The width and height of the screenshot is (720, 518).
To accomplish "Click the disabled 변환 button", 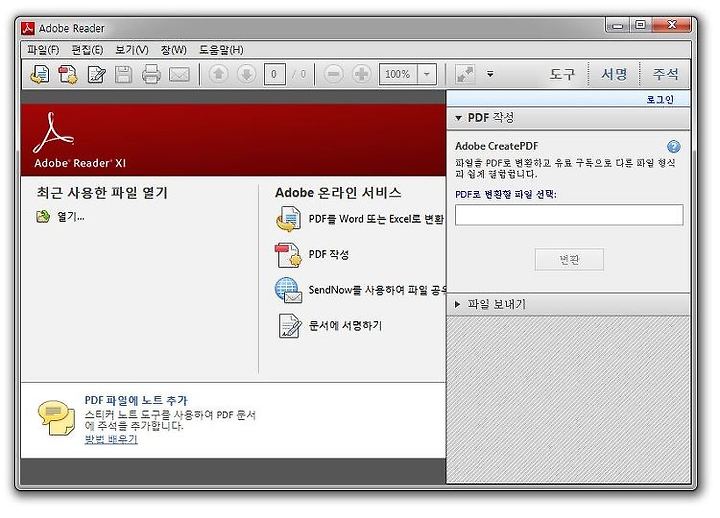I will pyautogui.click(x=569, y=260).
